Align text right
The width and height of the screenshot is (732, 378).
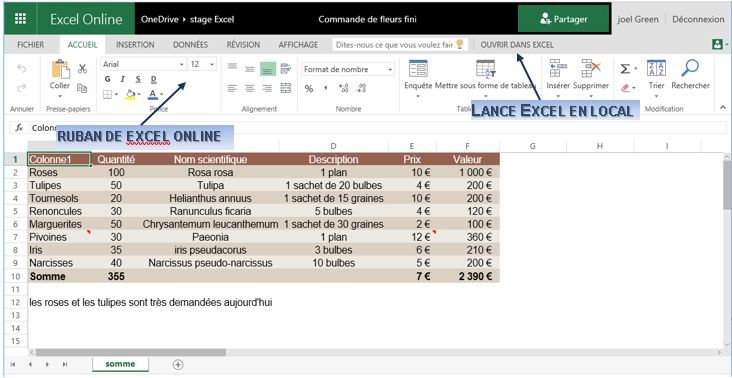(267, 88)
